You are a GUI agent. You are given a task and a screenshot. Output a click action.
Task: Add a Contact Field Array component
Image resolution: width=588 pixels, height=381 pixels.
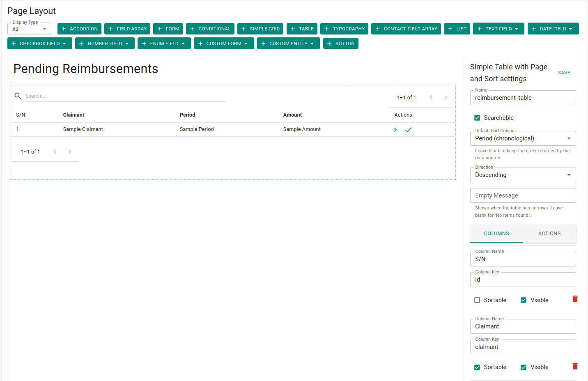(406, 29)
